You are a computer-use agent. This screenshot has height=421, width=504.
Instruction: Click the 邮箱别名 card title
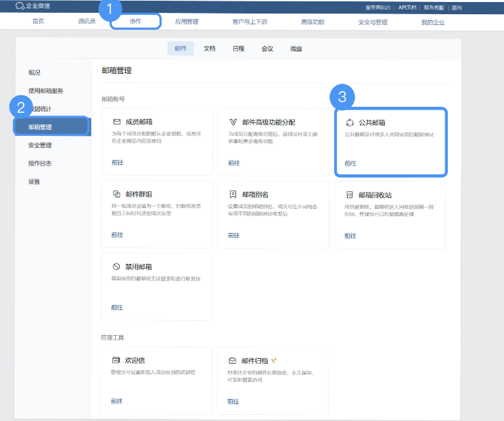pos(255,195)
